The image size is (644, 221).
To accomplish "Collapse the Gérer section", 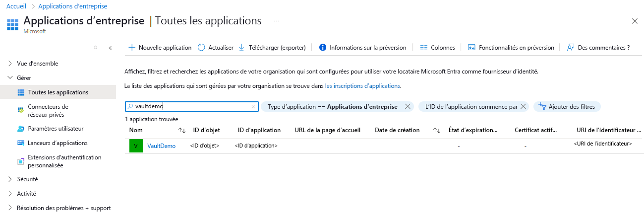I will (10, 78).
